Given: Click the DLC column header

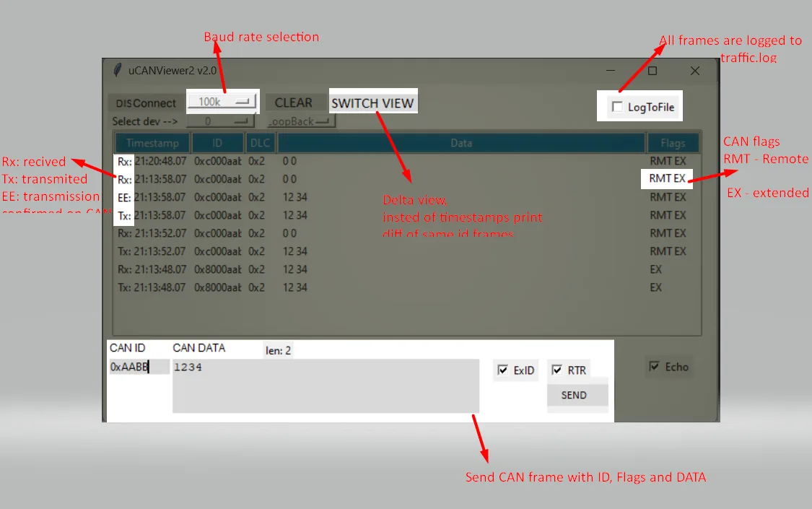Looking at the screenshot, I should point(260,143).
